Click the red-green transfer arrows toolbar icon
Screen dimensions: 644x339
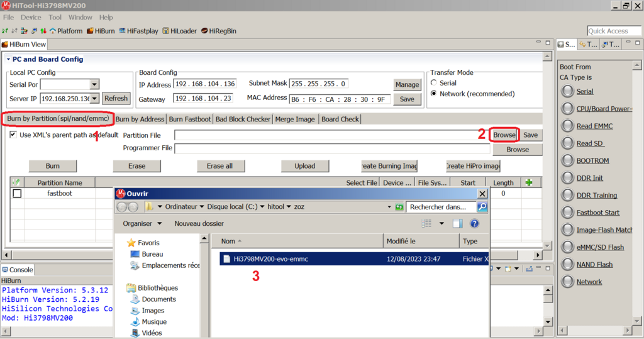tap(43, 31)
